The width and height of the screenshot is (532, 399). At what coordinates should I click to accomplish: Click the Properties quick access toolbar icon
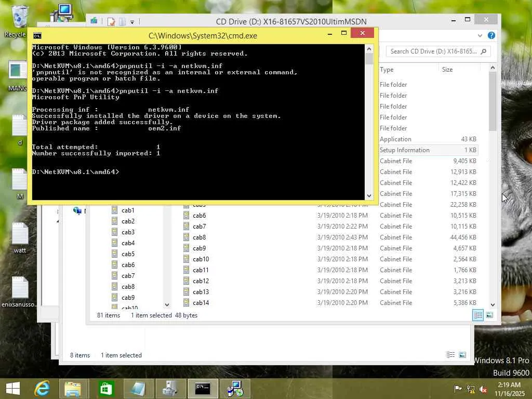click(x=111, y=22)
